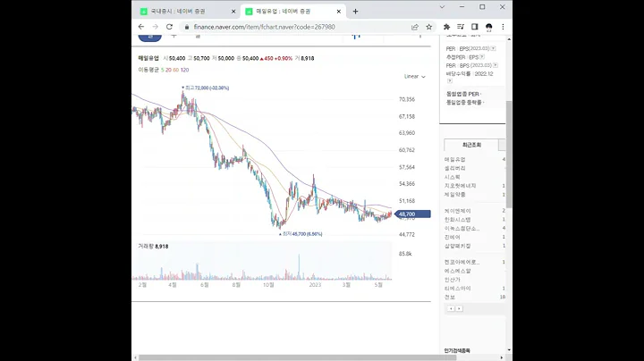Image resolution: width=644 pixels, height=361 pixels.
Task: Open the browser side panel
Action: 474,27
